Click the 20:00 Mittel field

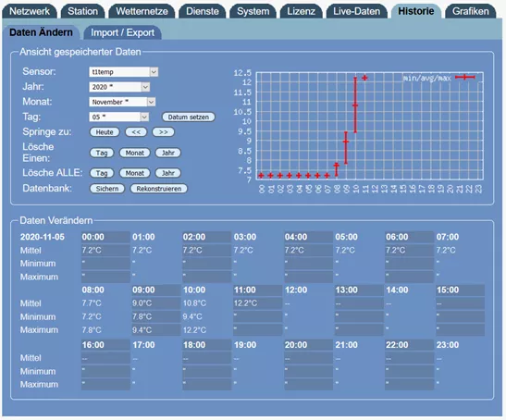[308, 358]
